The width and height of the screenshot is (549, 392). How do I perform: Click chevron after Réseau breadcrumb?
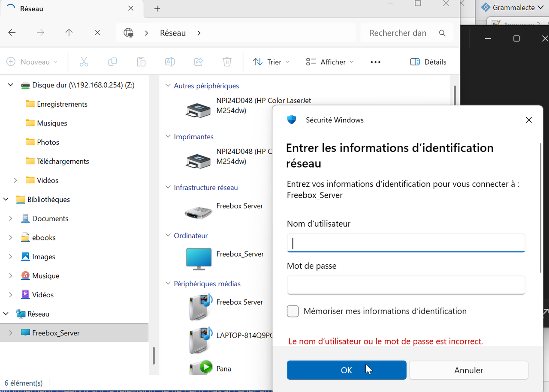[199, 33]
